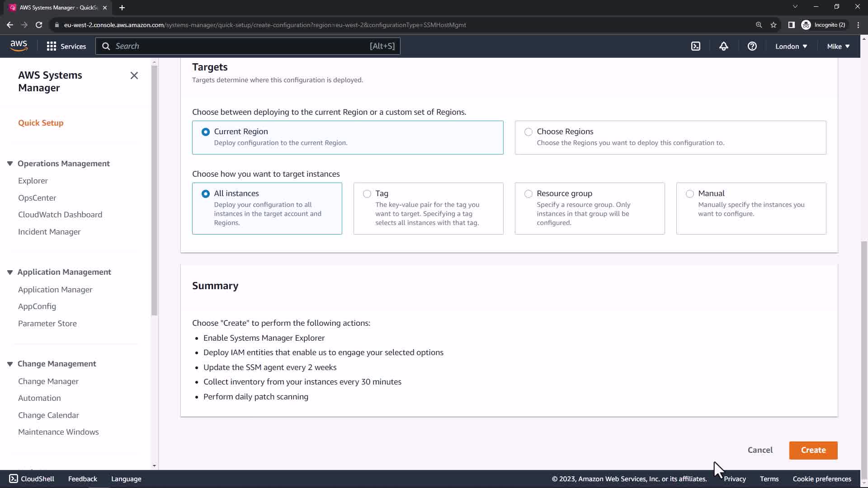Open the London region dropdown
The image size is (868, 488).
point(791,46)
